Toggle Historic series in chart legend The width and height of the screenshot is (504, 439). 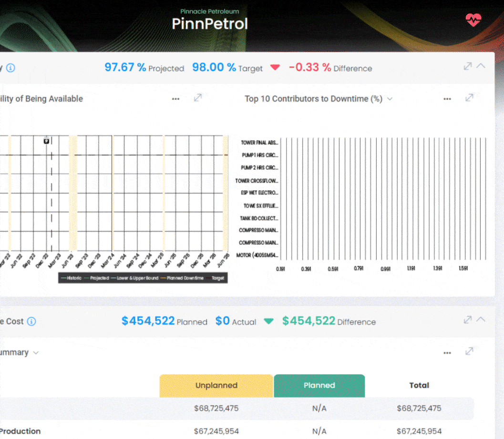pos(72,278)
